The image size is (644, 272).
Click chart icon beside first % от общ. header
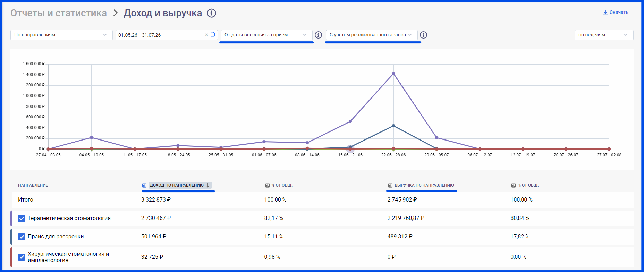point(267,185)
